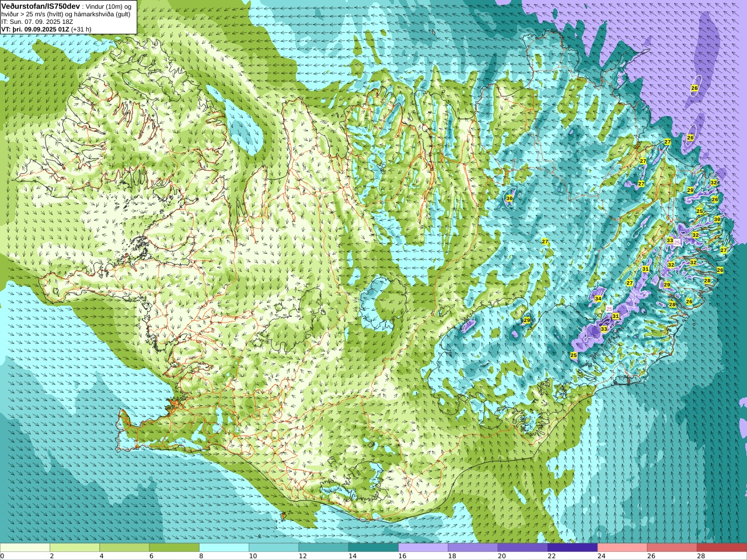747x560 pixels.
Task: Click the '14' tick label on the scale
Action: point(352,556)
